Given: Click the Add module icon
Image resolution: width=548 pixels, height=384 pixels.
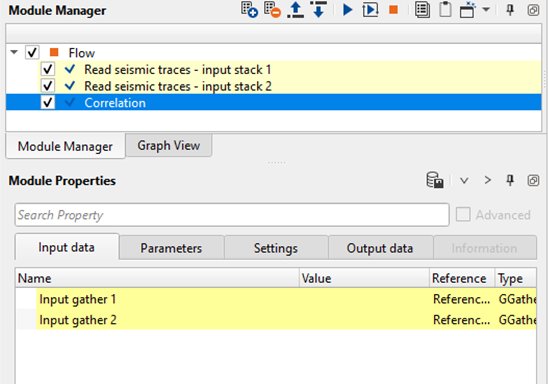Looking at the screenshot, I should [x=249, y=10].
